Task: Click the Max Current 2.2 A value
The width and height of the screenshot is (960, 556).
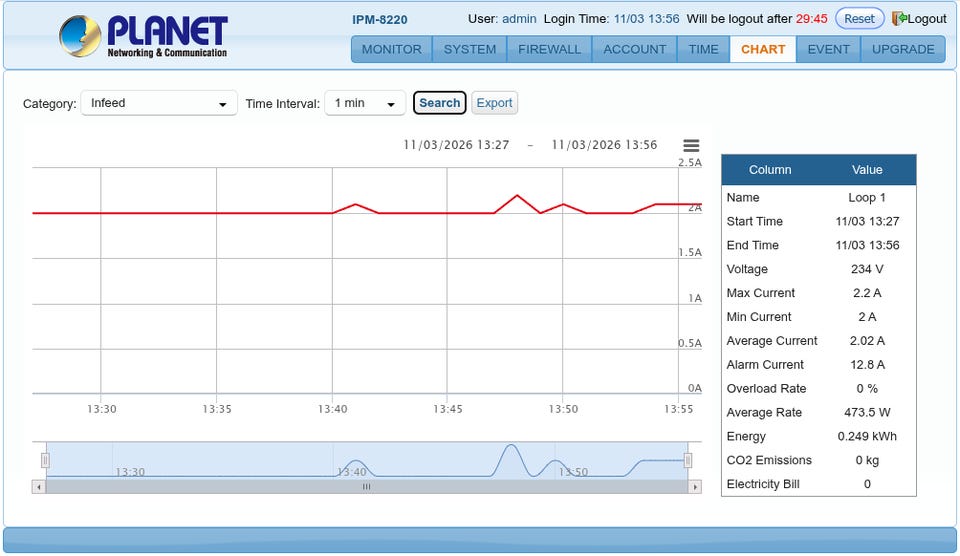Action: click(x=867, y=293)
